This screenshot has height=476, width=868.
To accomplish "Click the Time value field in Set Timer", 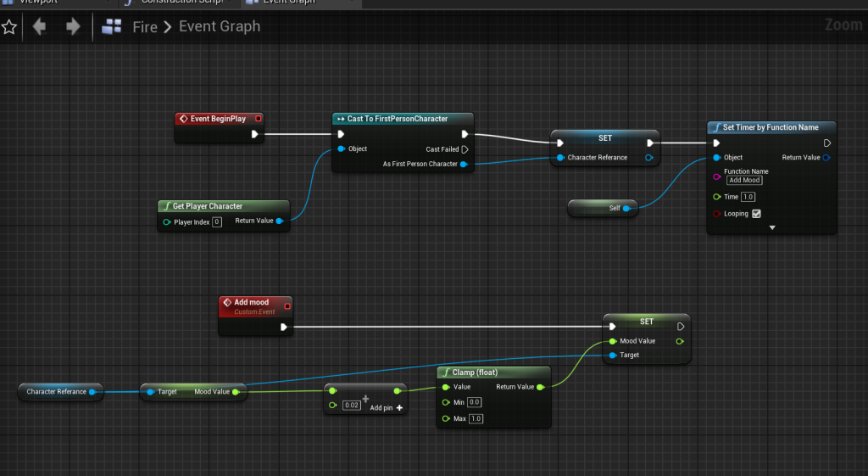I will (x=748, y=197).
